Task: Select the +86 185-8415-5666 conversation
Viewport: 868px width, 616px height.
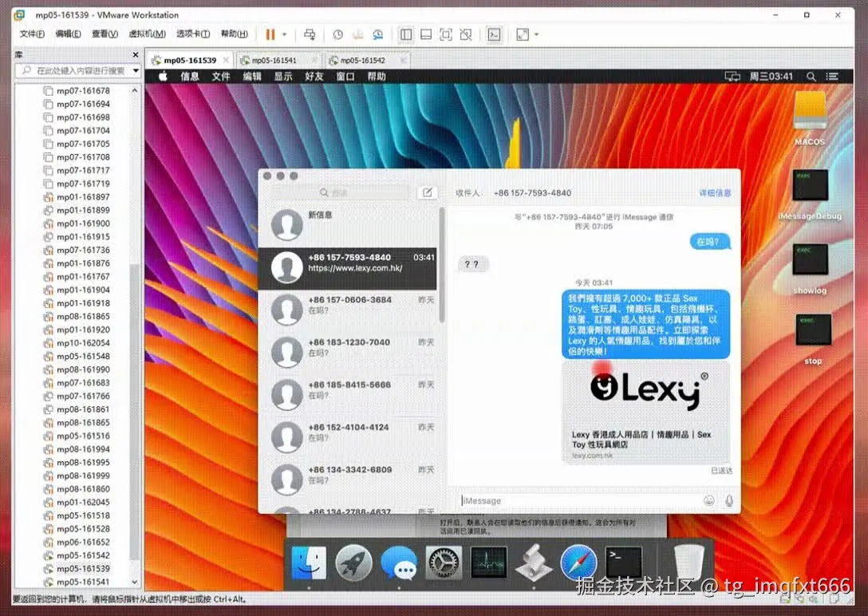Action: [348, 395]
